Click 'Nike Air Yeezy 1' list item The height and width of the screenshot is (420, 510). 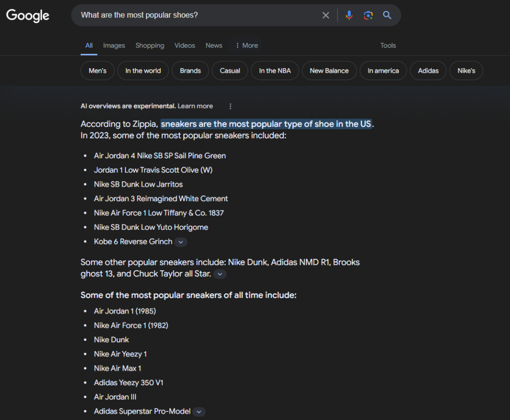pos(121,354)
